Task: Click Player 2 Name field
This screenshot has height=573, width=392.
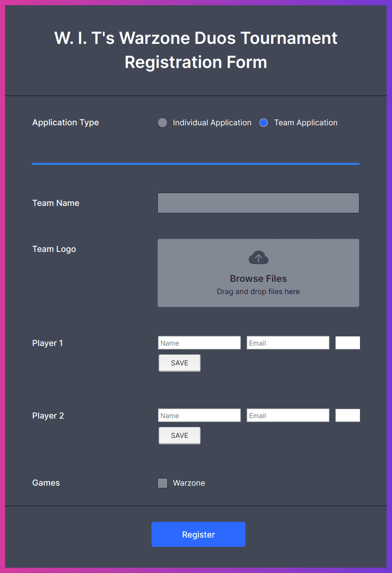Action: (x=199, y=416)
